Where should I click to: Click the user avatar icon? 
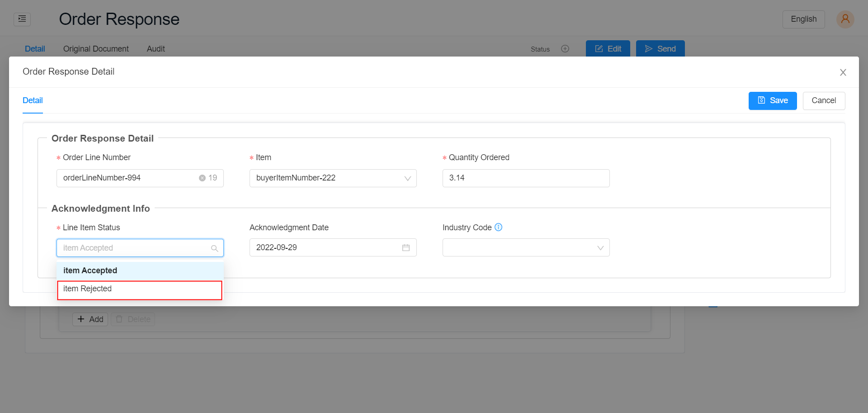click(845, 19)
